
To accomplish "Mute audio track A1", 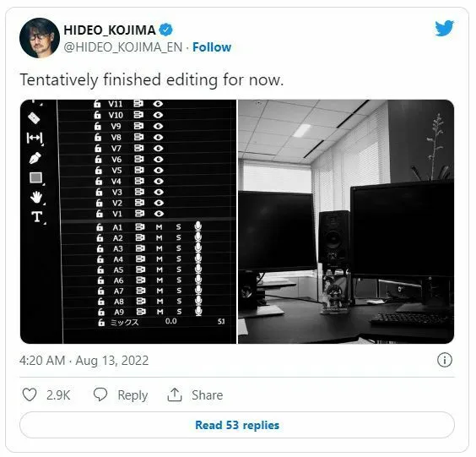I will 159,227.
